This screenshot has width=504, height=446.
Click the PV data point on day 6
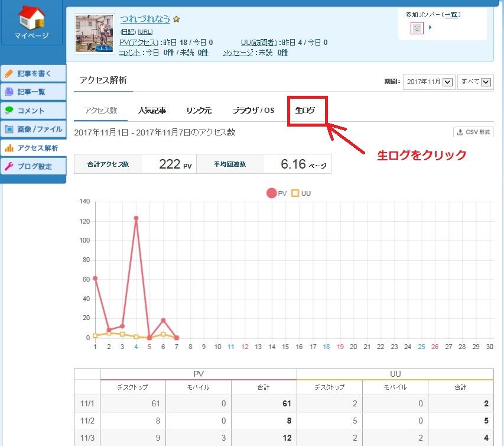(x=163, y=321)
